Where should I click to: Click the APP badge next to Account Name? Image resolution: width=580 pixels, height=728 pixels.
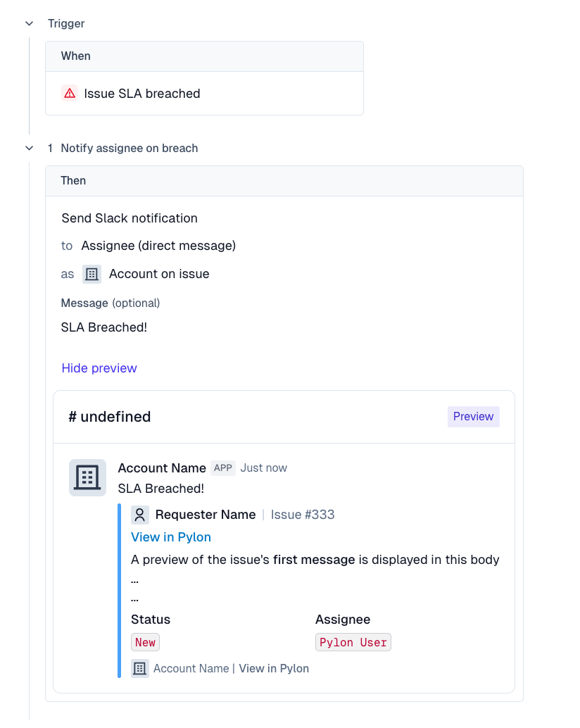tap(223, 468)
